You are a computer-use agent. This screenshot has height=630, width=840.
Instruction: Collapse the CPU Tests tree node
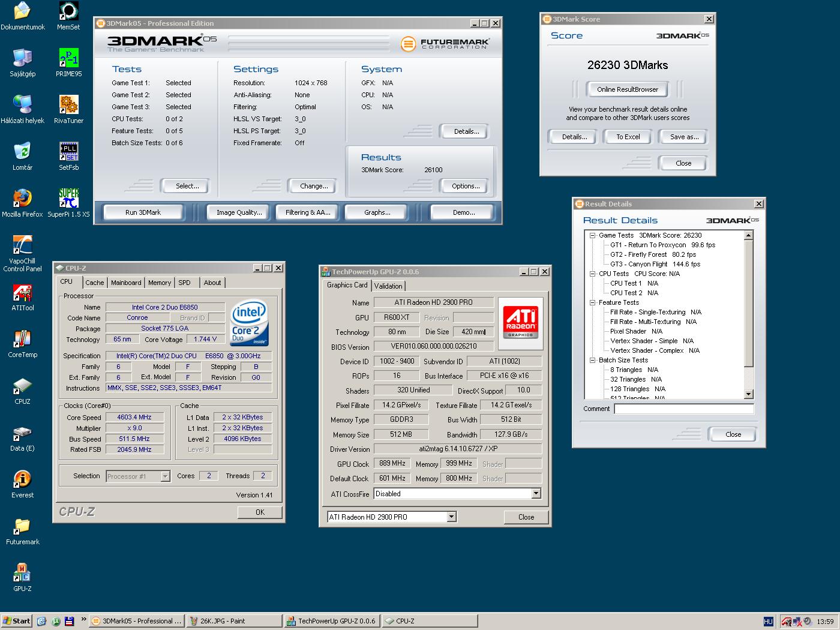click(592, 274)
